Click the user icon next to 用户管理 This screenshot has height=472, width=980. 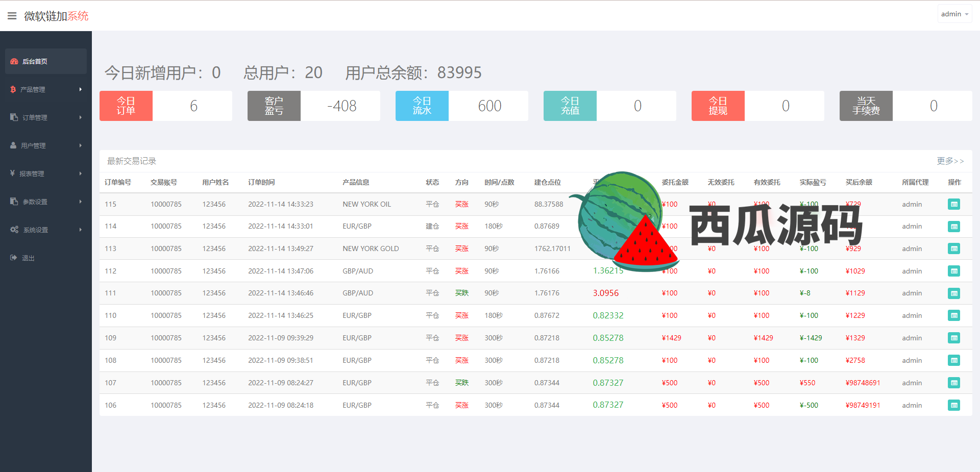pos(13,145)
